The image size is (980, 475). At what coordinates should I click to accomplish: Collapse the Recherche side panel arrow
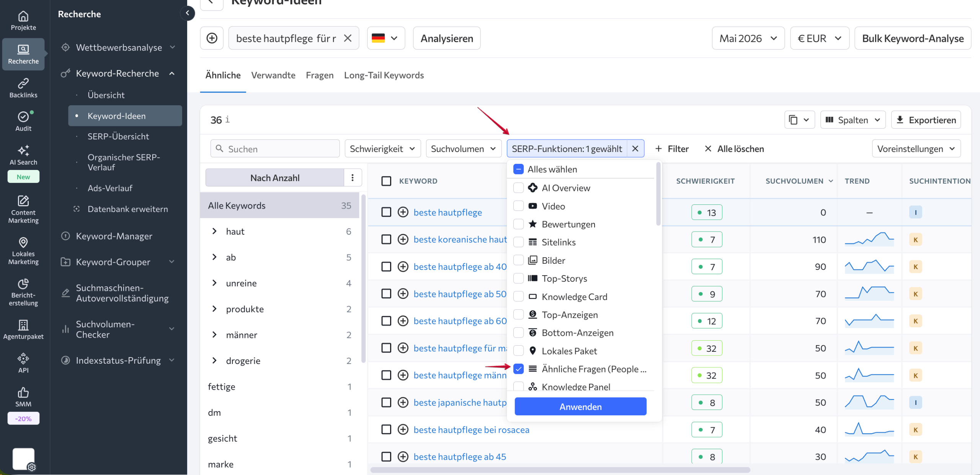pos(187,13)
